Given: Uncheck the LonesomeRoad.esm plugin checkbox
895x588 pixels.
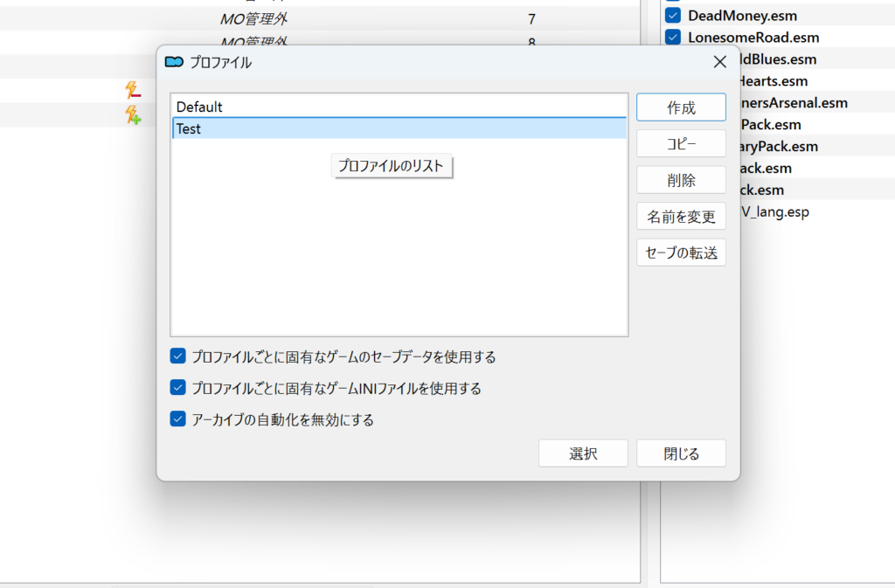Looking at the screenshot, I should pyautogui.click(x=673, y=38).
